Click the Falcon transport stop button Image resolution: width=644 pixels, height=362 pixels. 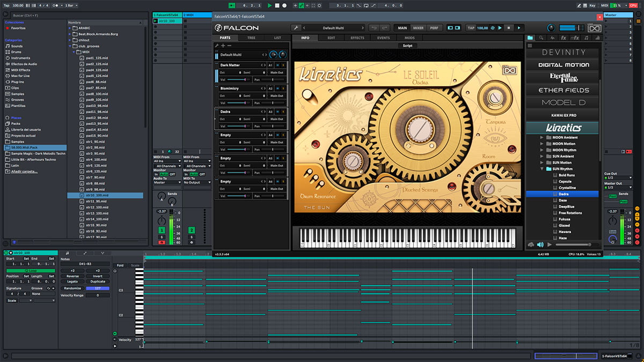click(x=509, y=28)
